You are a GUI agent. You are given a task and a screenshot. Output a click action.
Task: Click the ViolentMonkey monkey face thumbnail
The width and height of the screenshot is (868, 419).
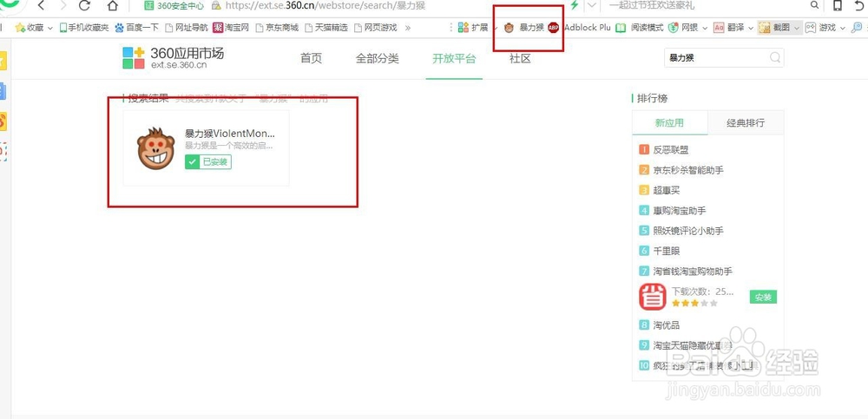click(x=155, y=148)
